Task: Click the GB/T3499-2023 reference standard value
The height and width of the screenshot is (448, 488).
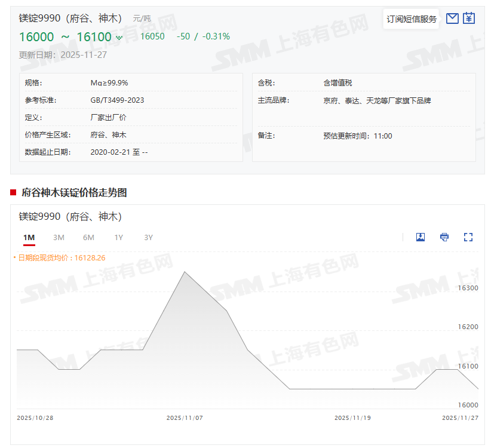Action: coord(117,100)
